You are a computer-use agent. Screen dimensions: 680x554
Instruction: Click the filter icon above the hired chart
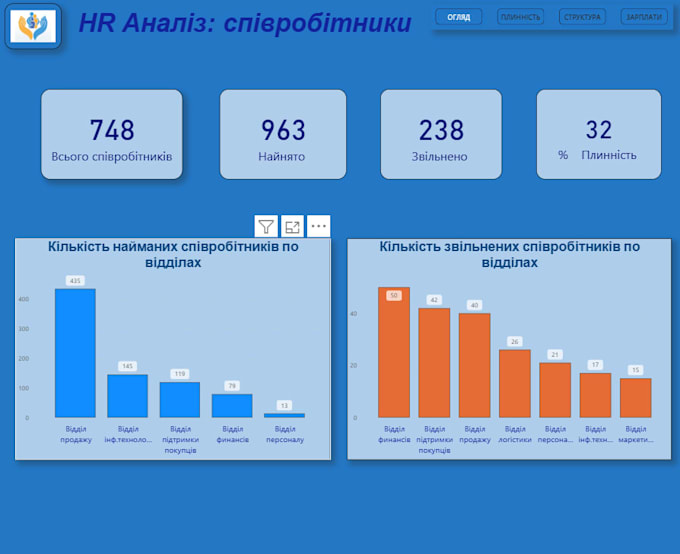click(266, 226)
